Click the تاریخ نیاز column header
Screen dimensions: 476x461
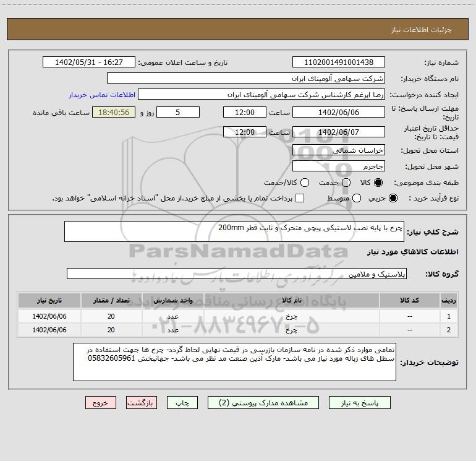click(49, 300)
